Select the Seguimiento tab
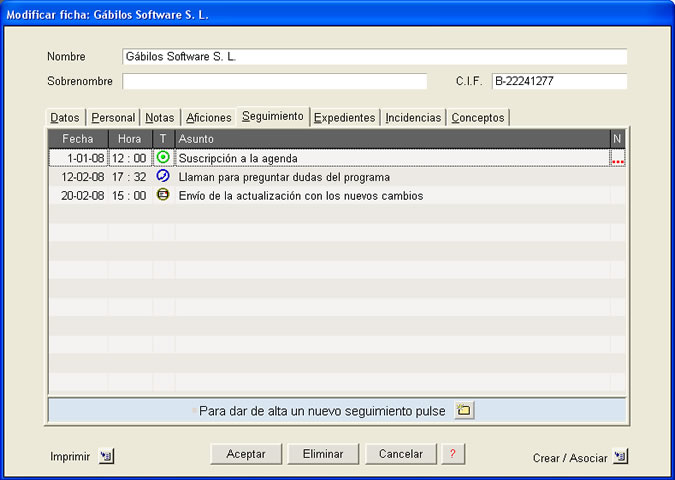 point(273,116)
